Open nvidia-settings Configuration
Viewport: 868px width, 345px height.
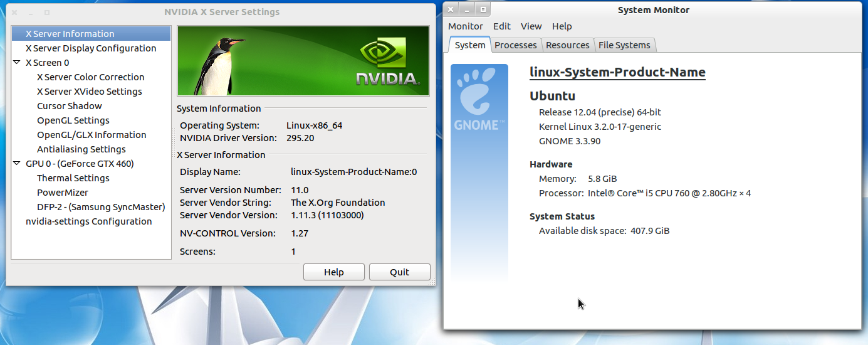pyautogui.click(x=89, y=221)
